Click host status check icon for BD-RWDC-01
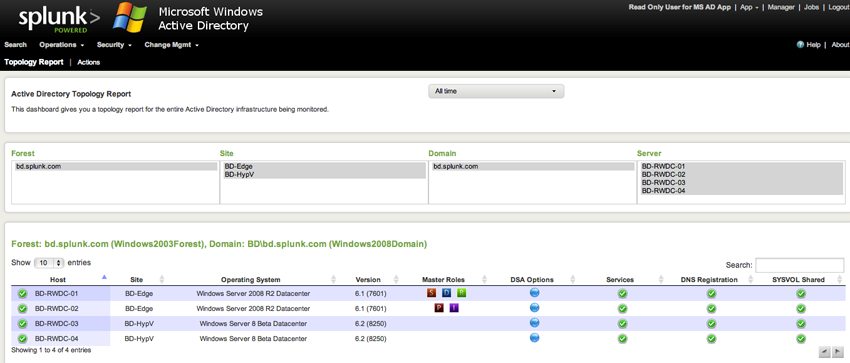 (x=22, y=294)
